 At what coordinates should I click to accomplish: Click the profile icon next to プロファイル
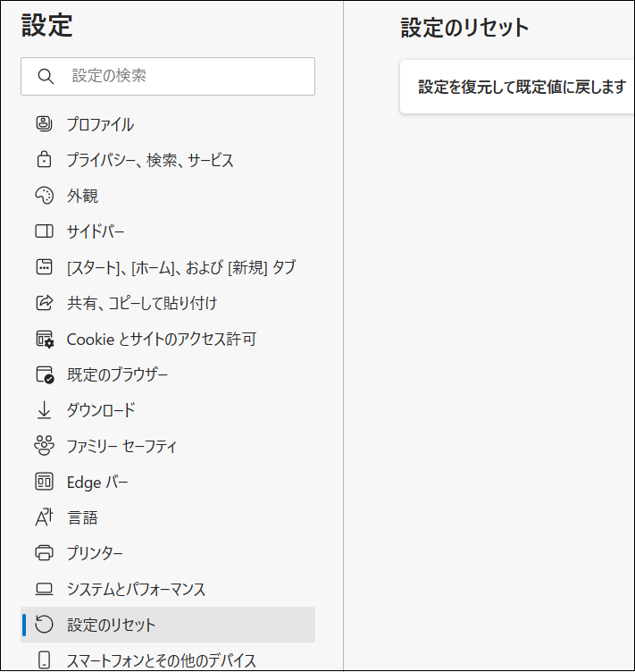(44, 124)
